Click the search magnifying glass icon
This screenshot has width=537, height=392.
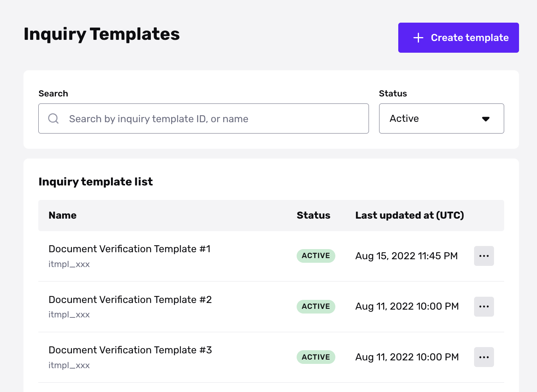[53, 118]
